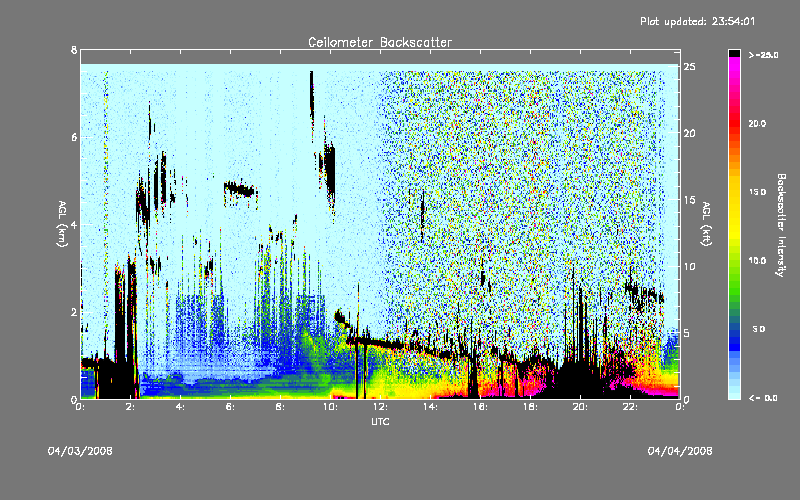Click the 20 kft tick on right axis
Viewport: 800px width, 500px height.
(690, 133)
